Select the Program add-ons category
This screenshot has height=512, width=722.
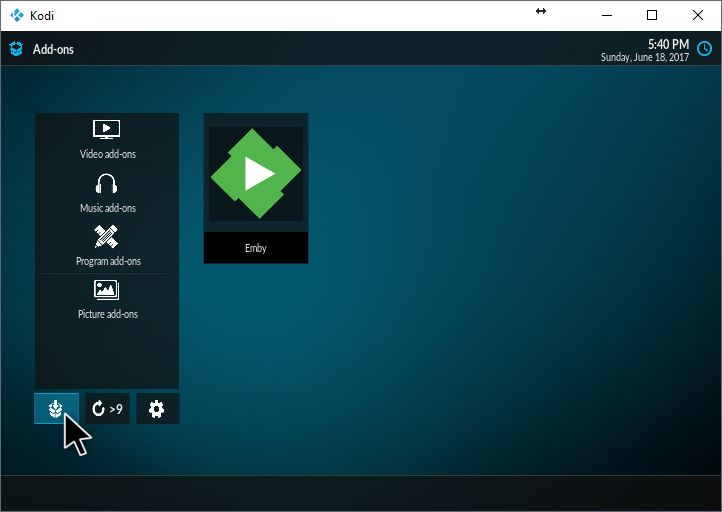coord(107,246)
